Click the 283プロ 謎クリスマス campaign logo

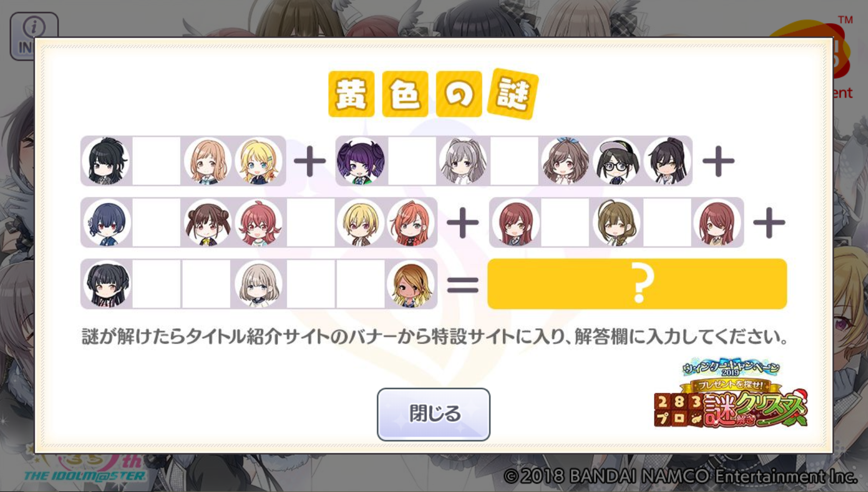click(730, 394)
